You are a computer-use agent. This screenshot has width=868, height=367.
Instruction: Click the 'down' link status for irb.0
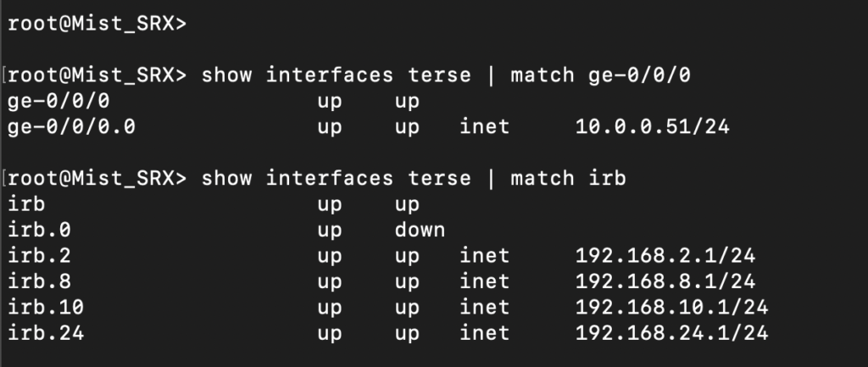[420, 230]
